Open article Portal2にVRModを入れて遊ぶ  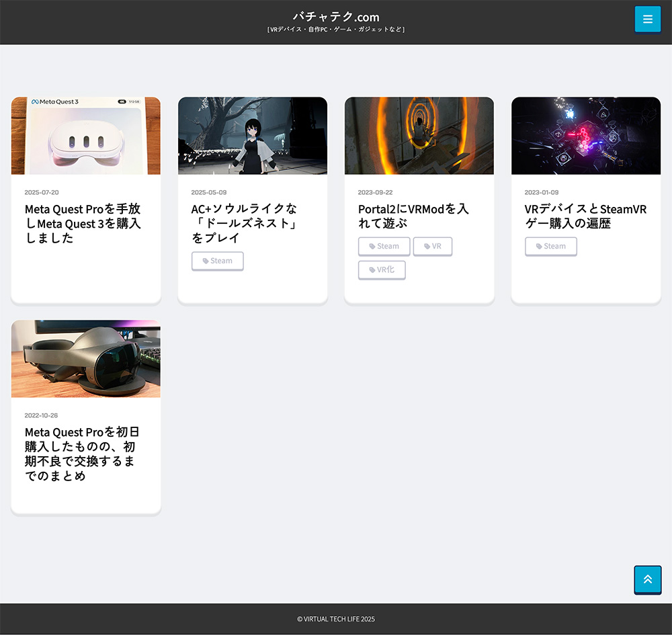[413, 216]
